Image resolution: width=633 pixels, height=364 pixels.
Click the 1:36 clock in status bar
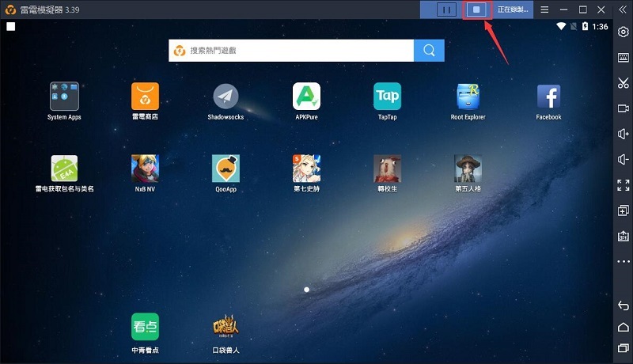[600, 27]
